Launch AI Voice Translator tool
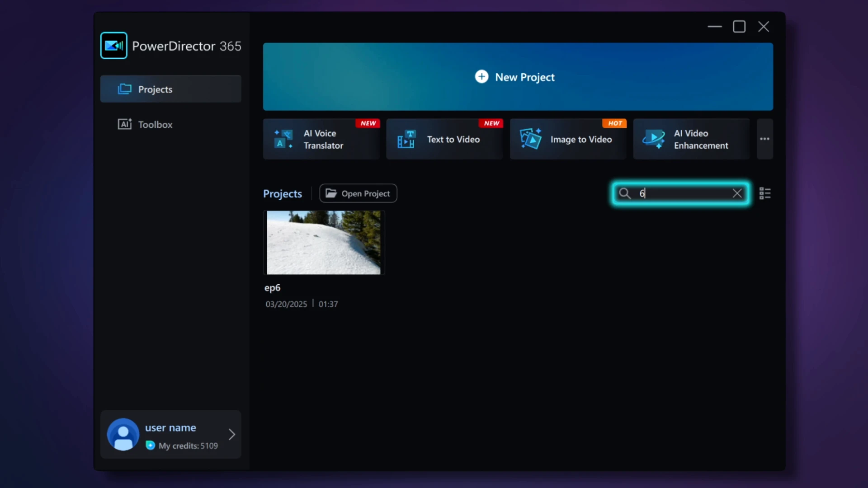This screenshot has width=868, height=488. coord(321,139)
